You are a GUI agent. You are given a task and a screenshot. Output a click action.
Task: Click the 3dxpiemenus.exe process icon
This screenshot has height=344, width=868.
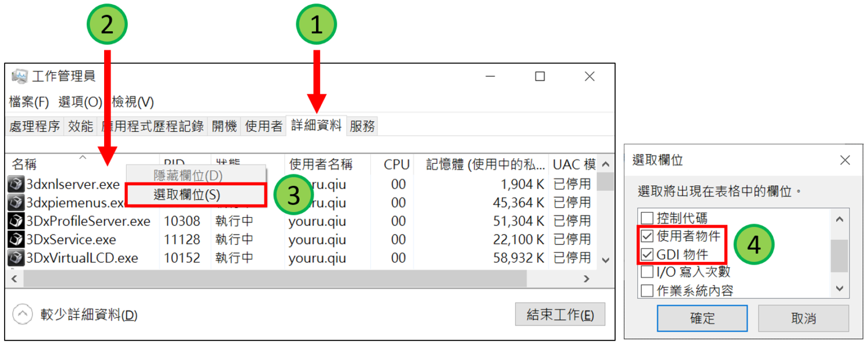16,203
